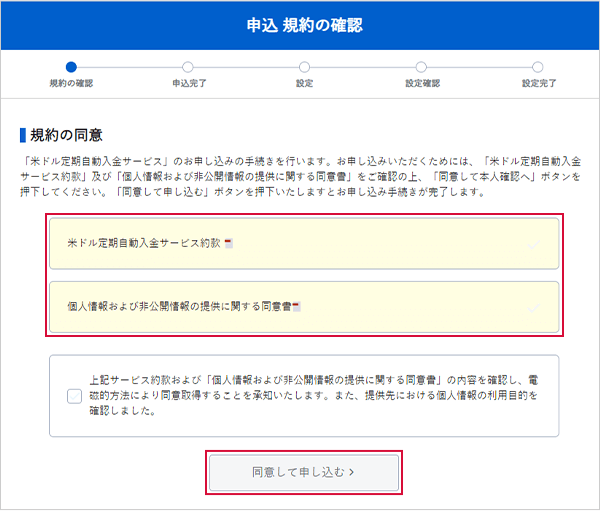Click the PDF icon beside 米ドル定期自動入金サービス約款

[228, 243]
